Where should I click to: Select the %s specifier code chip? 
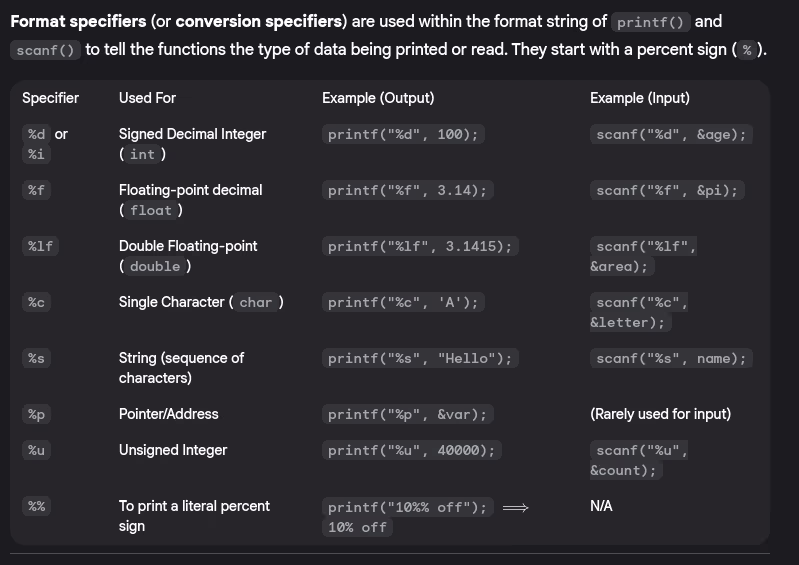tap(37, 358)
